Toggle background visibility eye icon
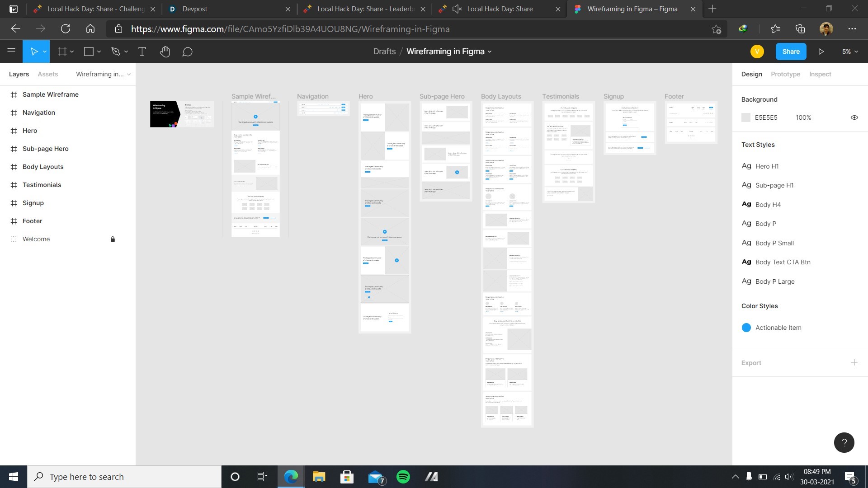 pyautogui.click(x=854, y=117)
